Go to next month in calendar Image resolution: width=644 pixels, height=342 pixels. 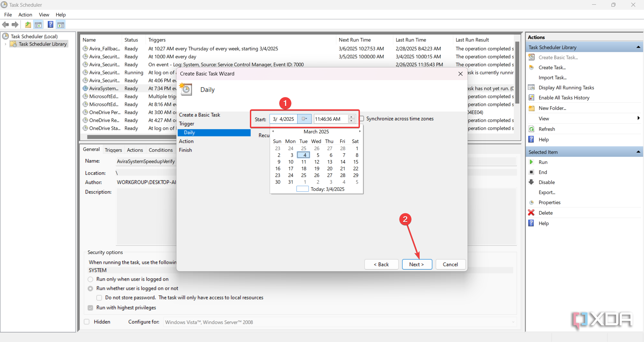point(360,131)
